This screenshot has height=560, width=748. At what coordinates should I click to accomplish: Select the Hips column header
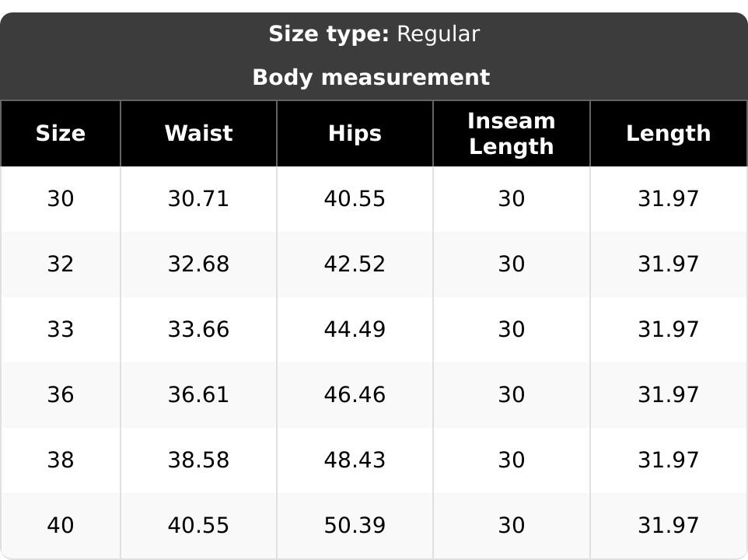pos(355,134)
